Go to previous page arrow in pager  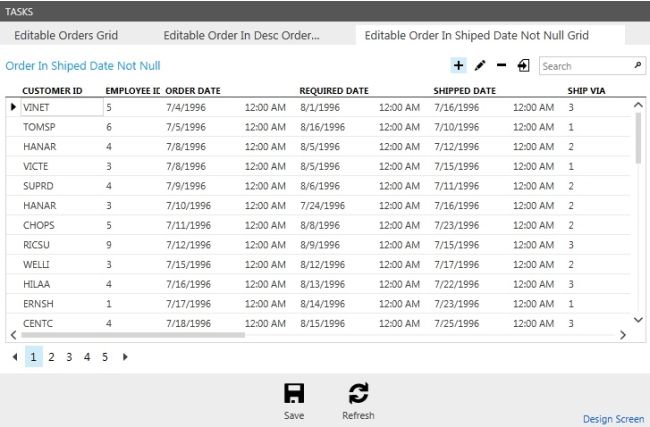point(15,357)
